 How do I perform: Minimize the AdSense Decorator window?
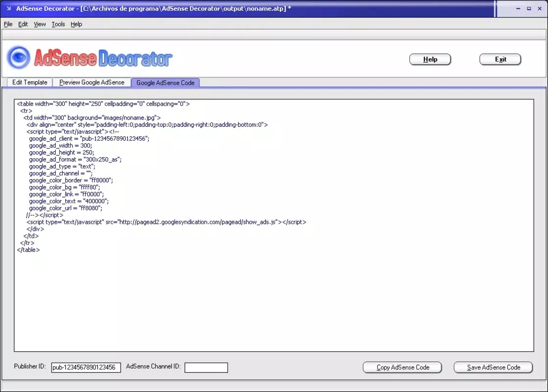[518, 8]
